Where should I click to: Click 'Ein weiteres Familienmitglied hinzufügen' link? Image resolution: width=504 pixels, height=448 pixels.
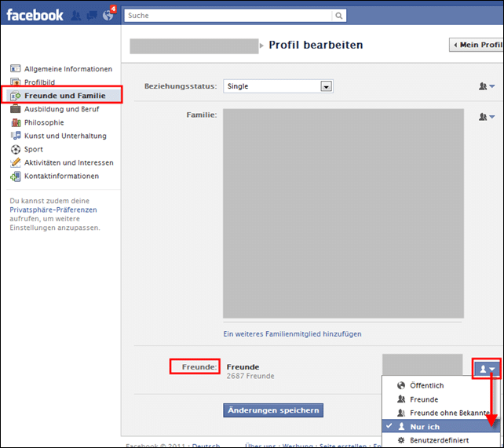(292, 334)
